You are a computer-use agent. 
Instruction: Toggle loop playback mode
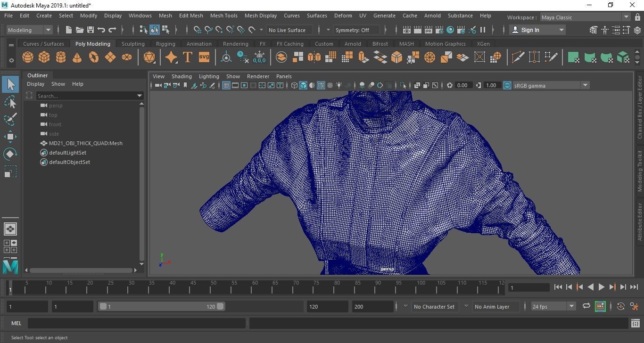click(x=586, y=306)
